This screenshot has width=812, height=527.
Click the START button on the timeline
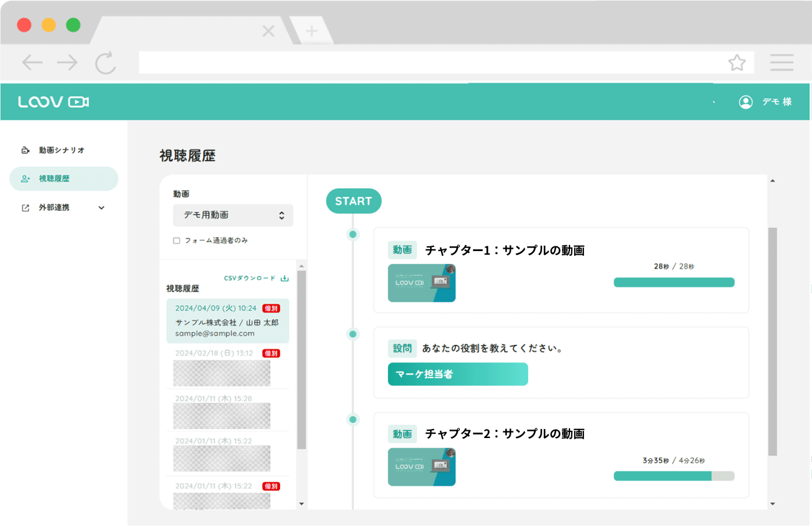(354, 201)
